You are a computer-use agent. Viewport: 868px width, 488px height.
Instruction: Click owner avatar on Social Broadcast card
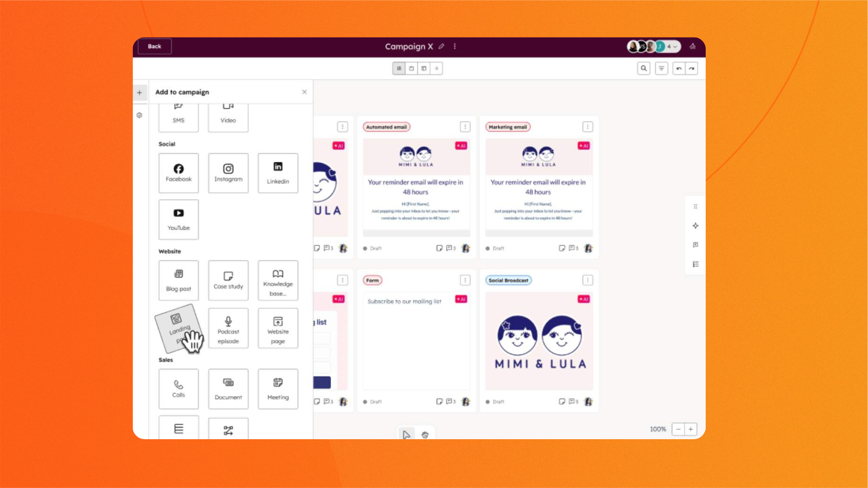(588, 401)
